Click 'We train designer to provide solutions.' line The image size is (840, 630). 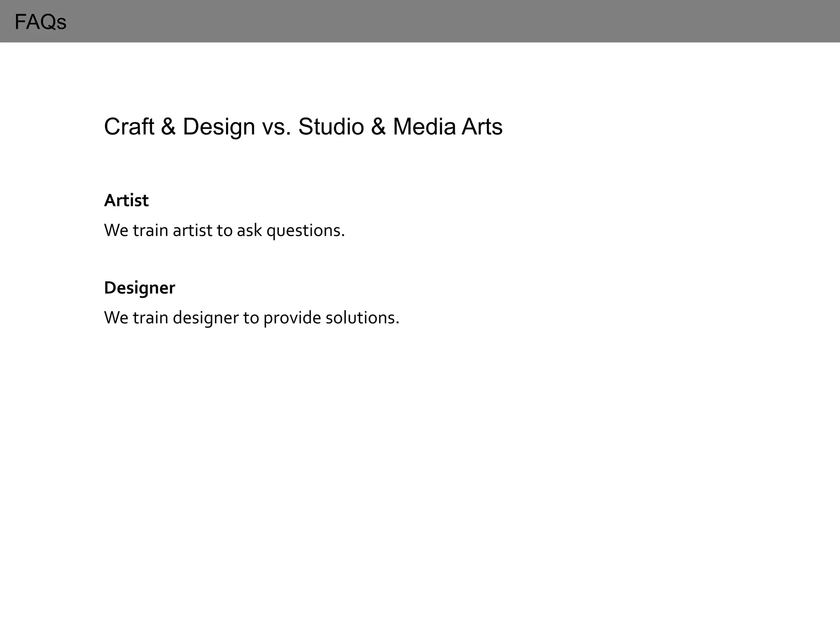coord(251,318)
